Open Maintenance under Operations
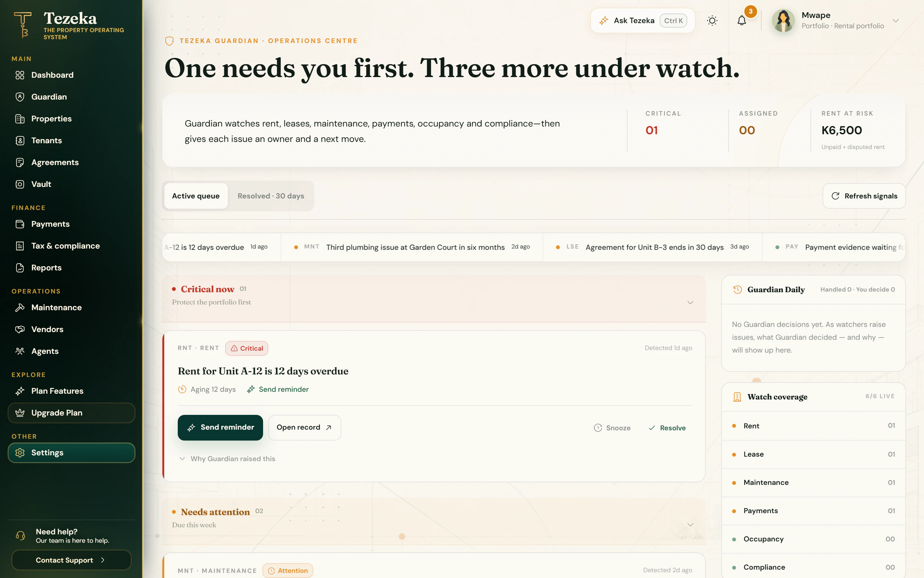 pos(72,307)
